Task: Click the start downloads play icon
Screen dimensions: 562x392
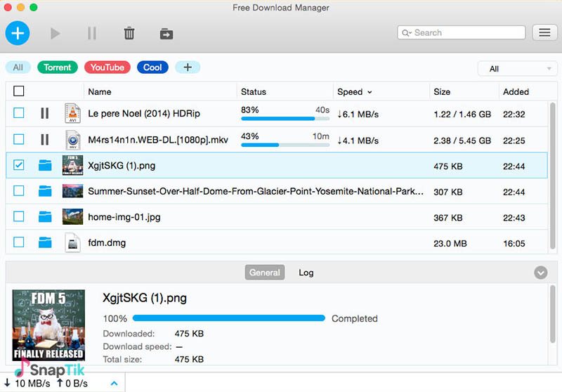Action: 55,33
